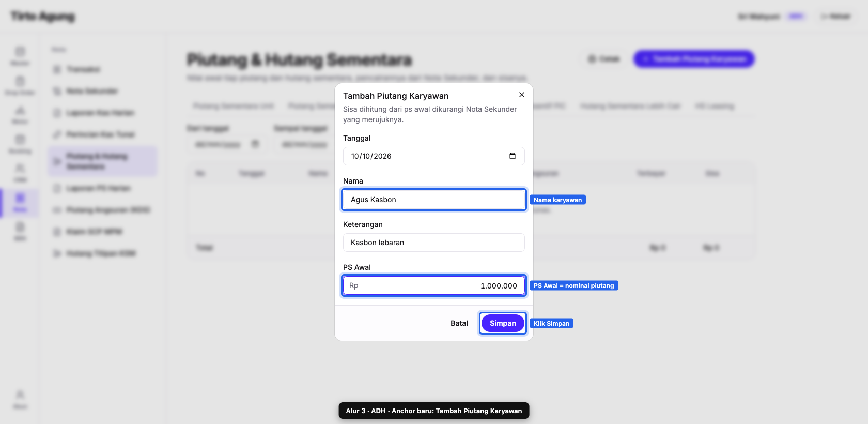Focus the Nama field containing Agus Kasbon
Image resolution: width=868 pixels, height=424 pixels.
[x=434, y=200]
